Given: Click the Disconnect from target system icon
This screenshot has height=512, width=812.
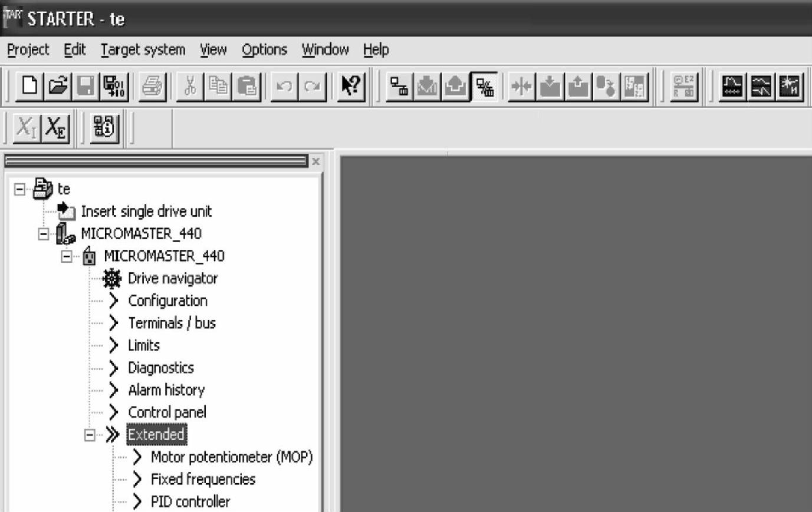Looking at the screenshot, I should point(485,87).
